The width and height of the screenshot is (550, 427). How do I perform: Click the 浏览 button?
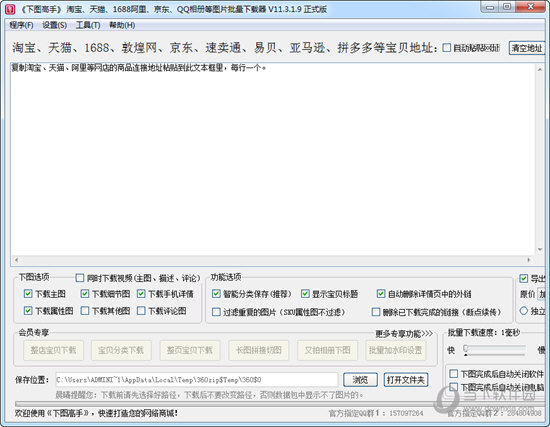click(x=360, y=380)
